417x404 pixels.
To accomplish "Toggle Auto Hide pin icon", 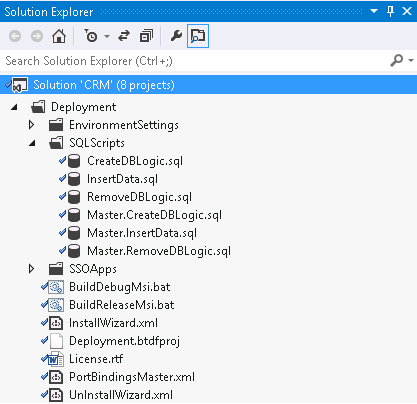I will 390,11.
